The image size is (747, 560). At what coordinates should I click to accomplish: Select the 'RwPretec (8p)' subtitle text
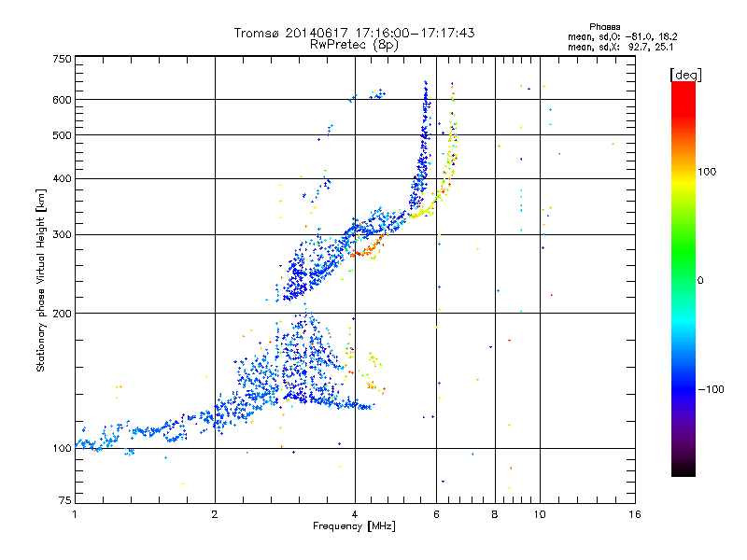pos(354,45)
